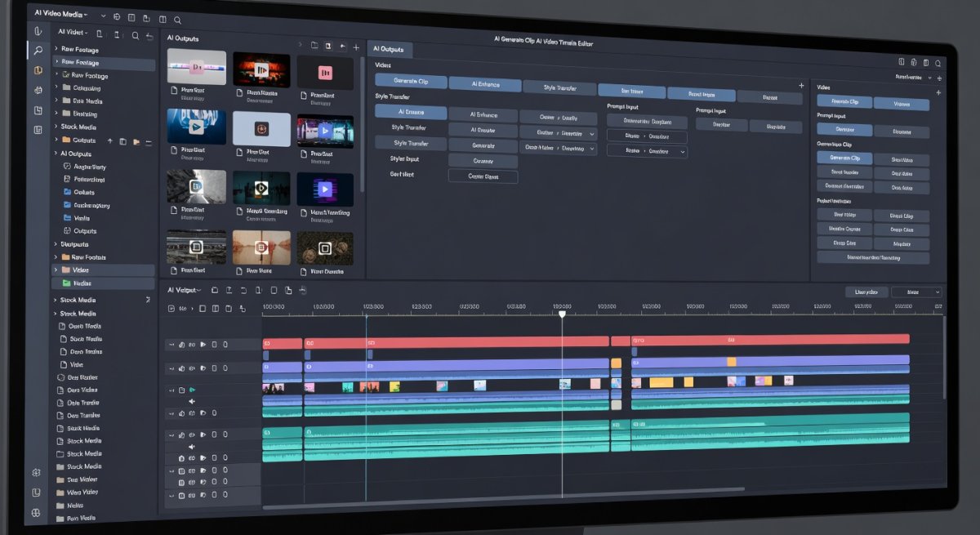Expand the Colouring folder in project tree

click(x=57, y=88)
